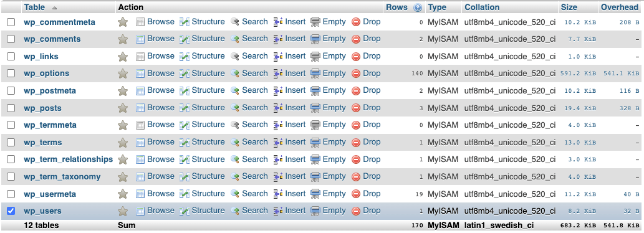Click the Insert icon for wp_terms
The height and width of the screenshot is (233, 644).
click(278, 142)
